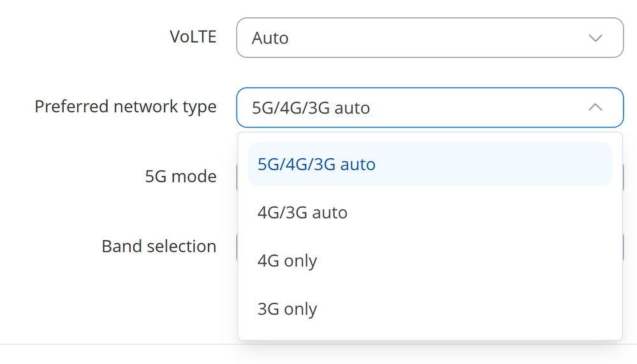The image size is (637, 364).
Task: Click the 5G mode label
Action: click(x=181, y=177)
